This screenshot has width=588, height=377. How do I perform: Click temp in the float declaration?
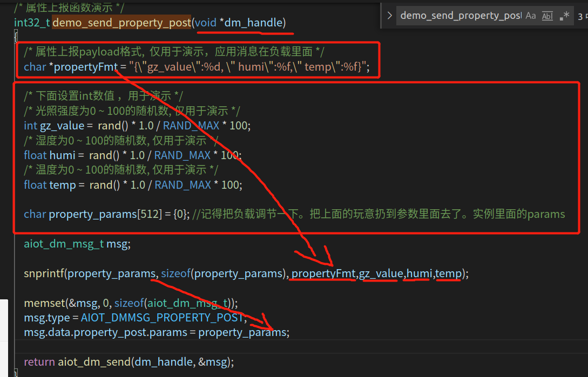tap(63, 185)
